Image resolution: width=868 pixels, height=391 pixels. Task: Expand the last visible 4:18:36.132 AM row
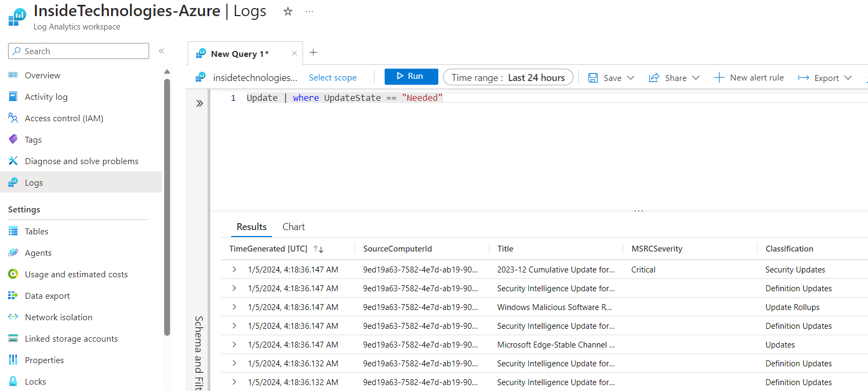point(234,382)
